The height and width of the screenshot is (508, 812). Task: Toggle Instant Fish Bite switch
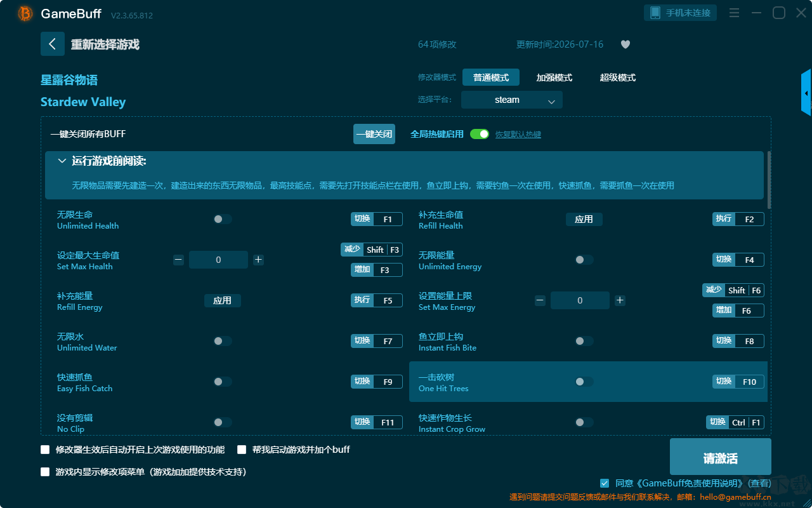pyautogui.click(x=584, y=341)
